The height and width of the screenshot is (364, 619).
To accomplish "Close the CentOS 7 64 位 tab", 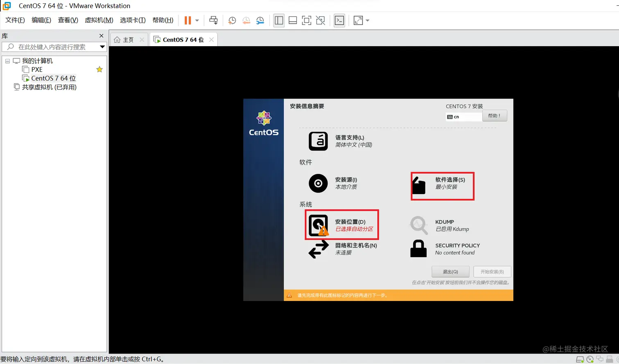I will click(x=212, y=40).
